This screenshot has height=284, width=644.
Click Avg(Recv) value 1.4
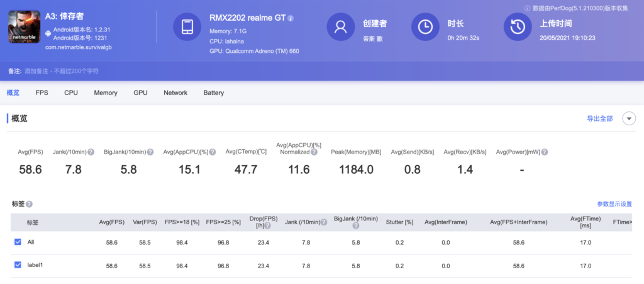[465, 169]
